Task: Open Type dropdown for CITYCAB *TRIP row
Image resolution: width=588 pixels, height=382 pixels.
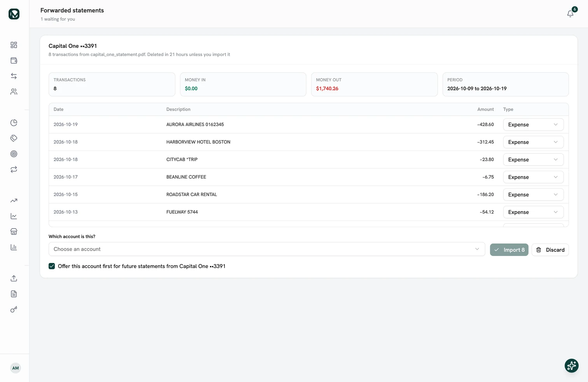Action: click(533, 159)
